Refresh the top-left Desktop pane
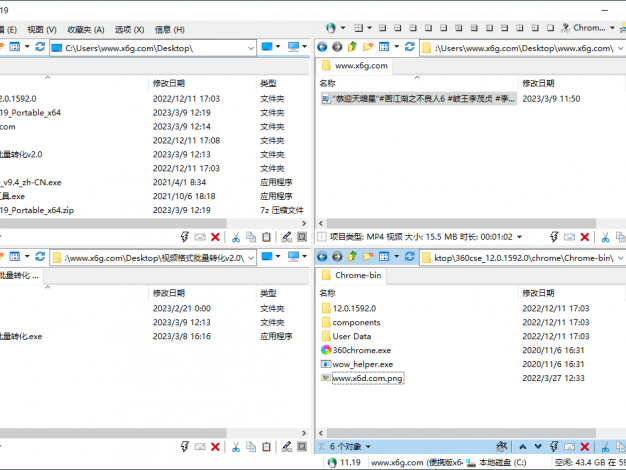This screenshot has width=626, height=470. point(40,47)
